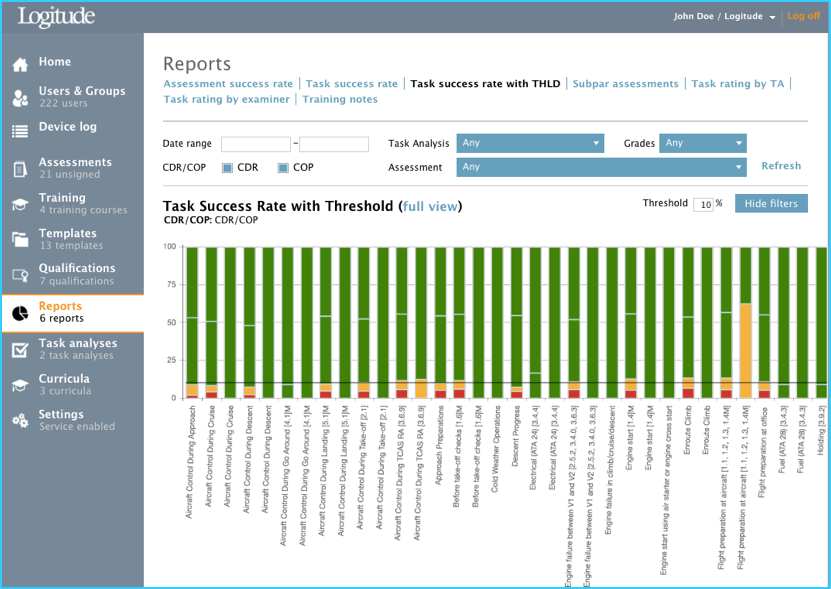
Task: Click the Flight preparation at office label
Action: [x=763, y=452]
